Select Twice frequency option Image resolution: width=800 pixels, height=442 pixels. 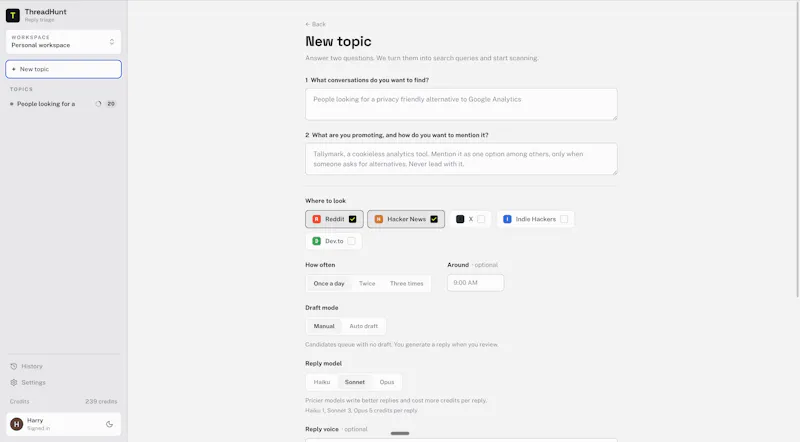tap(367, 283)
